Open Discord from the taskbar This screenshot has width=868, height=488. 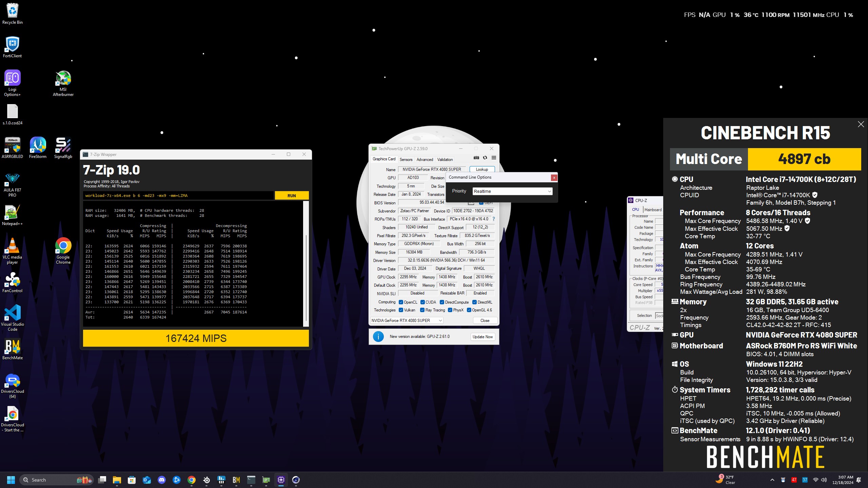[x=162, y=480]
